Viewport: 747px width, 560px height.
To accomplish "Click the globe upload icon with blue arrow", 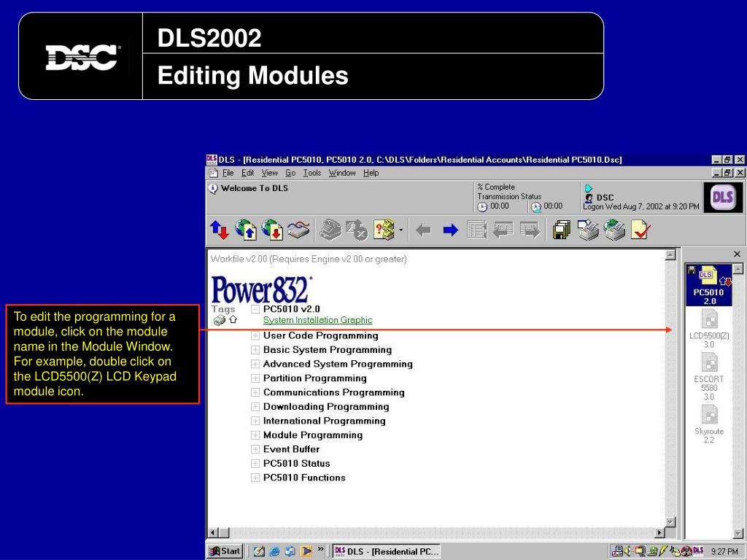I will (x=246, y=230).
